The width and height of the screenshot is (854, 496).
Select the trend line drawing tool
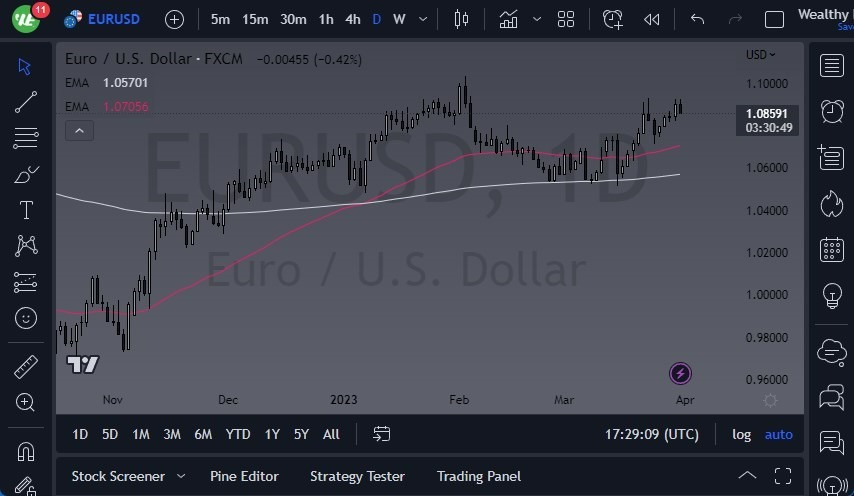tap(26, 102)
